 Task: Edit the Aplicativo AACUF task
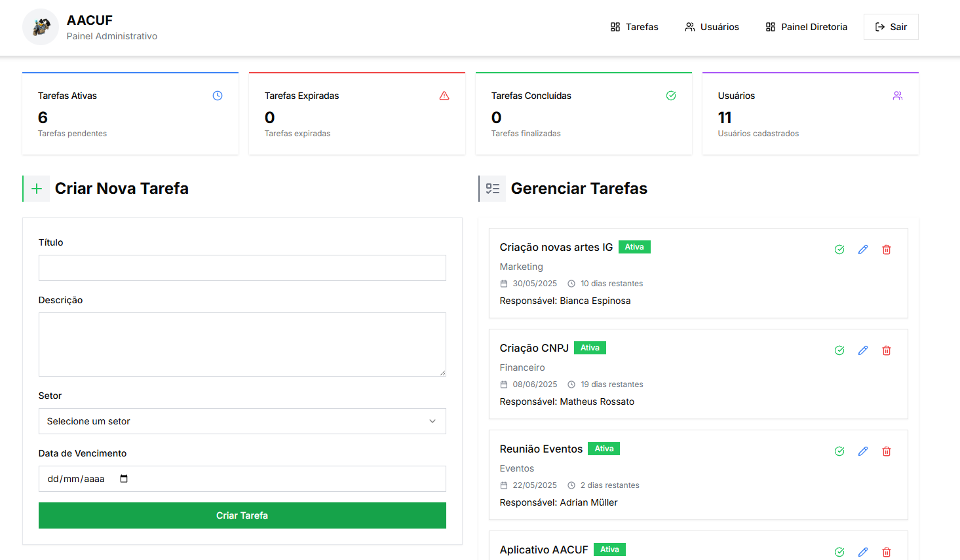863,552
